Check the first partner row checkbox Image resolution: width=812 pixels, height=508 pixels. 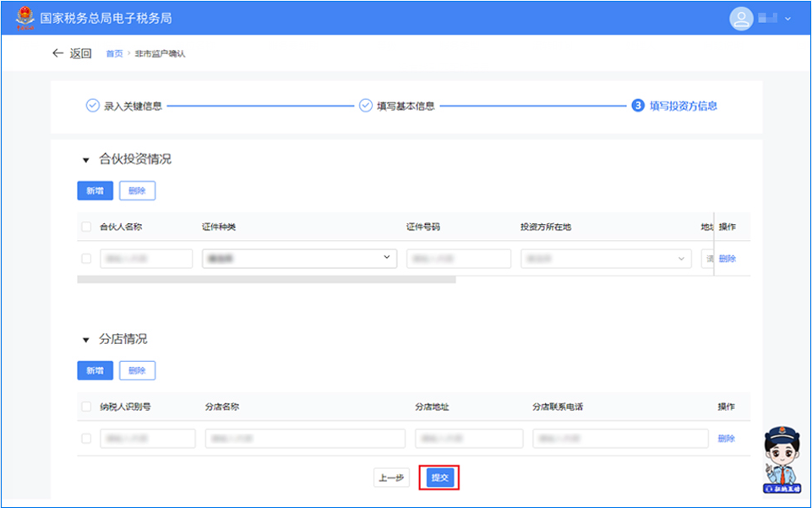point(86,259)
